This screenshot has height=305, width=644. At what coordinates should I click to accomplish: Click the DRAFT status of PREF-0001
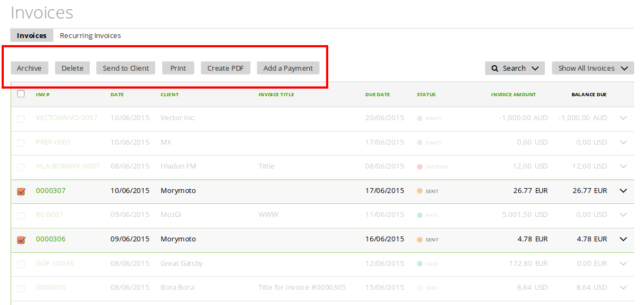[429, 142]
